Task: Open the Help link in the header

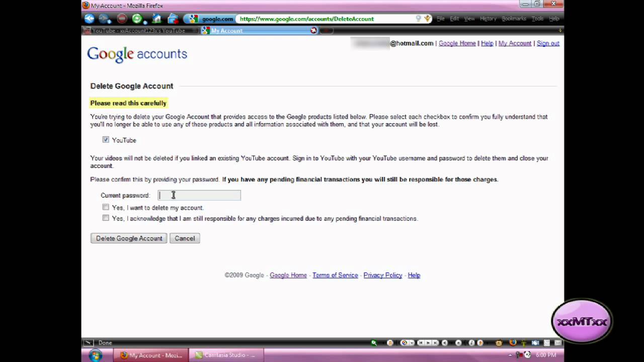Action: pyautogui.click(x=487, y=43)
